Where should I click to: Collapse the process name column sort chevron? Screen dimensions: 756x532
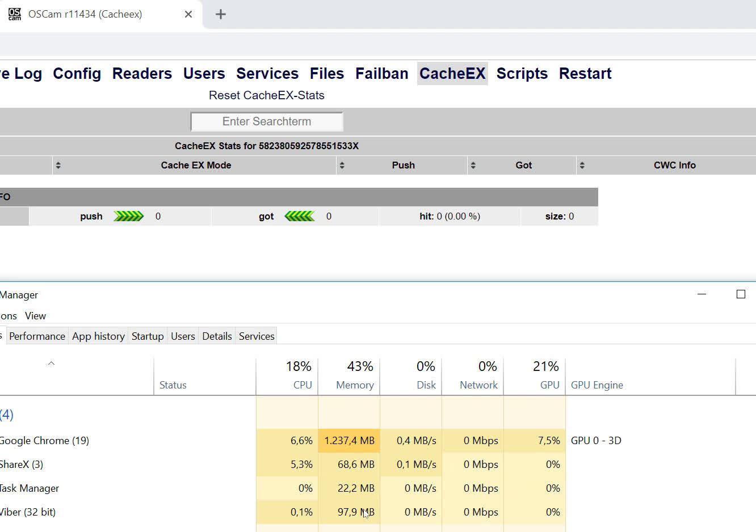pos(51,363)
